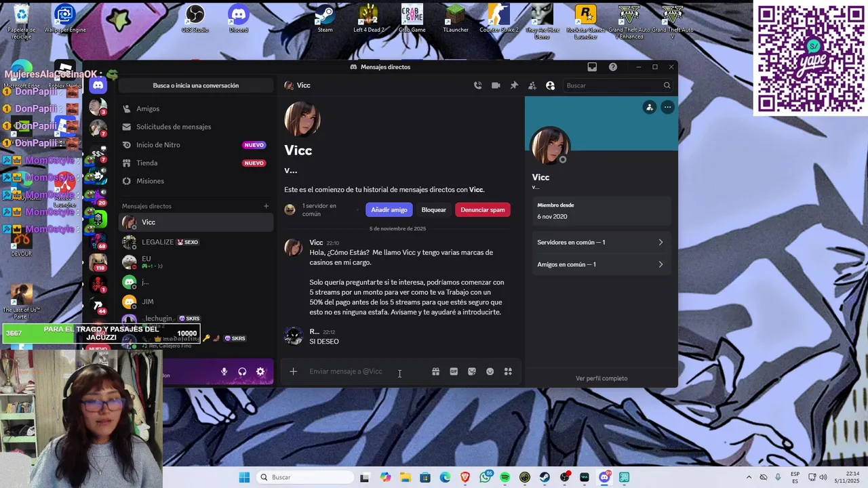Open the Discord inbox icon
The image size is (868, 488).
pyautogui.click(x=592, y=67)
